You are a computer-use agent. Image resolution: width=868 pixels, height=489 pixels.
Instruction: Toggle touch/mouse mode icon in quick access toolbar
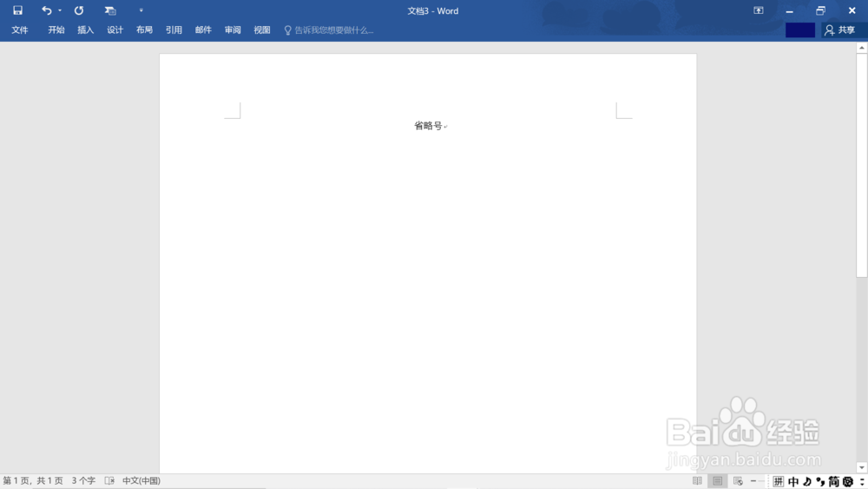110,10
